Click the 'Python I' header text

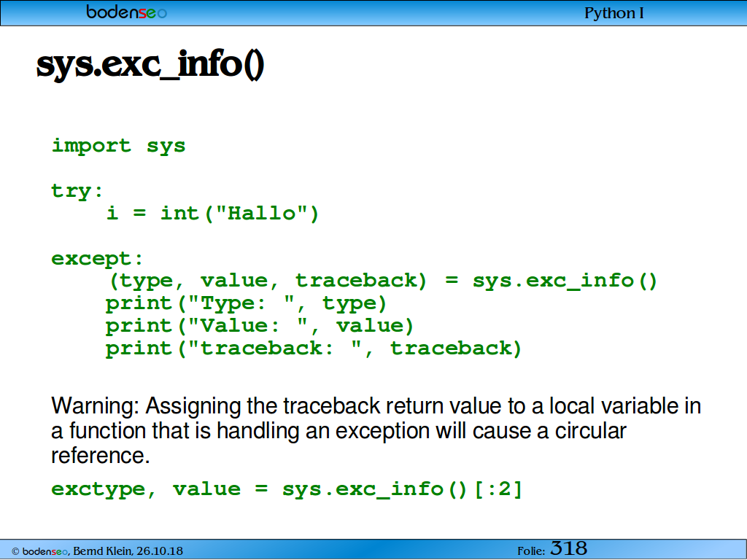click(x=614, y=13)
